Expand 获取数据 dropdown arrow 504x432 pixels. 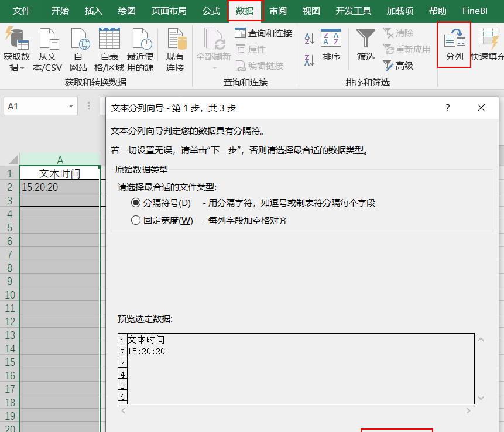[x=22, y=68]
